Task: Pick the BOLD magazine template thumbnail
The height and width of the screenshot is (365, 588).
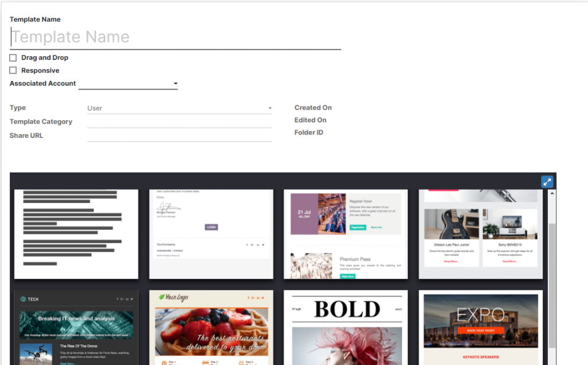Action: (x=346, y=328)
